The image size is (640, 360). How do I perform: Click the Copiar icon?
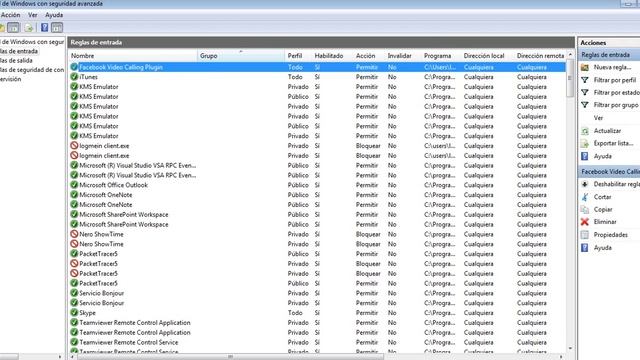click(585, 209)
